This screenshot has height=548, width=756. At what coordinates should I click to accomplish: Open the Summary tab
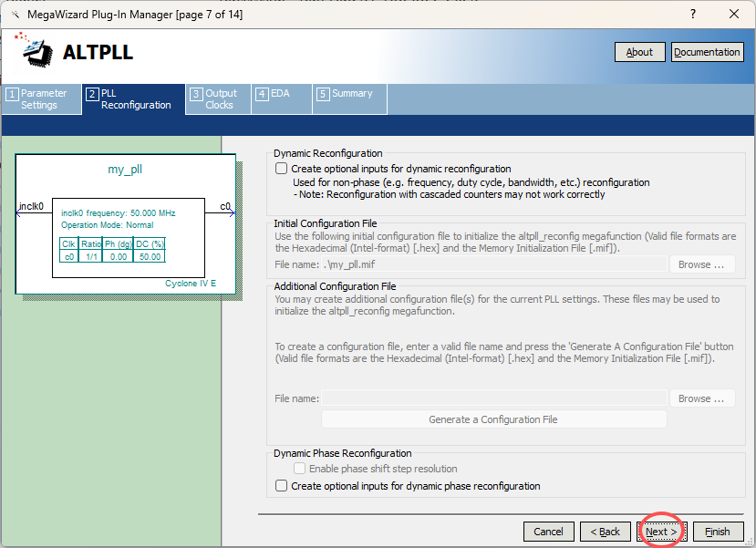click(x=349, y=99)
